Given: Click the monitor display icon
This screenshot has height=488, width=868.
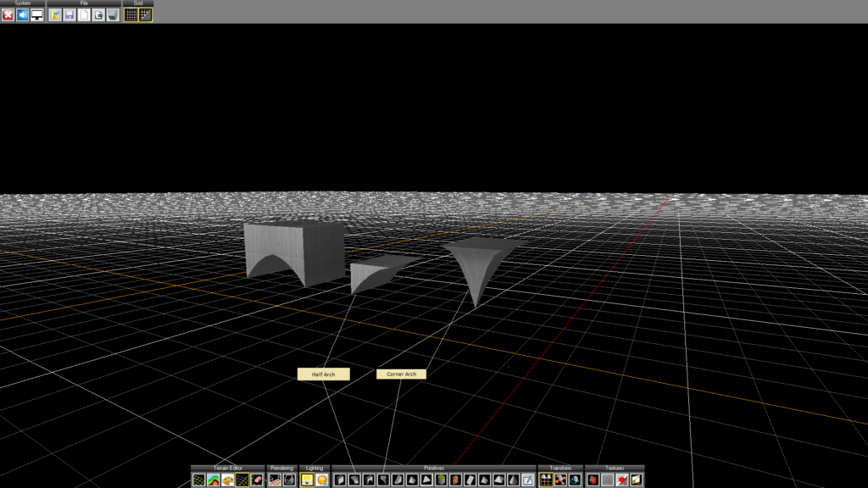Looking at the screenshot, I should click(36, 15).
